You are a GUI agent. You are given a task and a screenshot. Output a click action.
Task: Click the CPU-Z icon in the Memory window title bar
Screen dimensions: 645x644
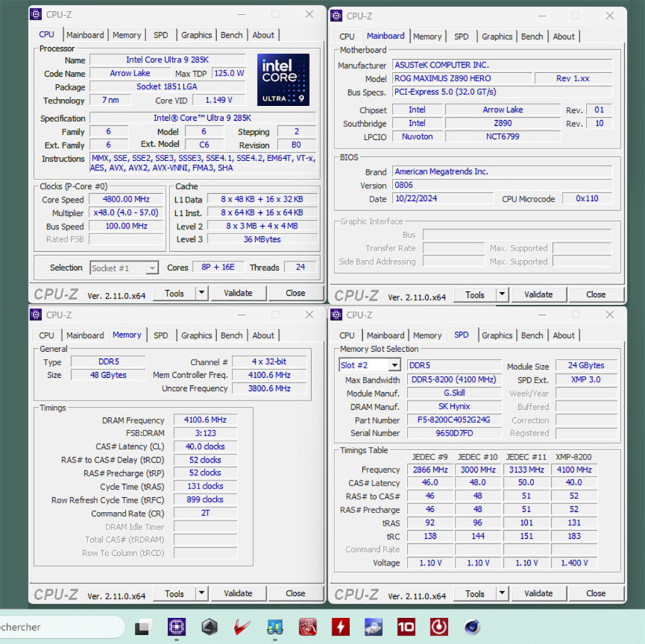[x=36, y=315]
